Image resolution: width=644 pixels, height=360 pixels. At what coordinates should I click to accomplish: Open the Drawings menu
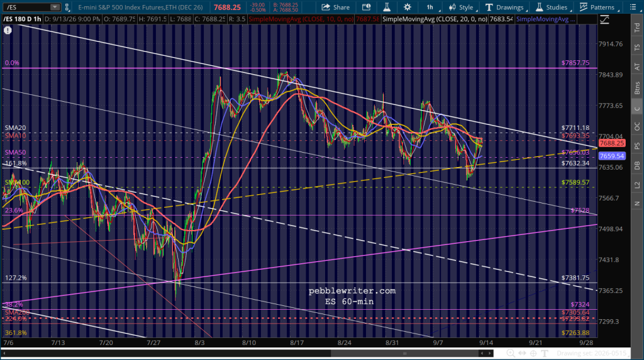coord(505,8)
